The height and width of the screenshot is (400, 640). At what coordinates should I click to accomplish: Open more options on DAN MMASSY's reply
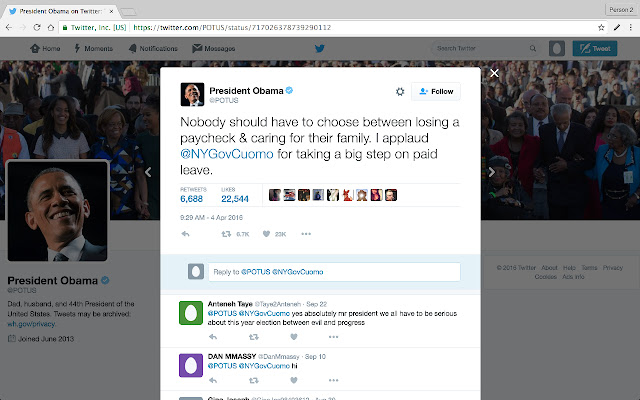click(x=333, y=380)
